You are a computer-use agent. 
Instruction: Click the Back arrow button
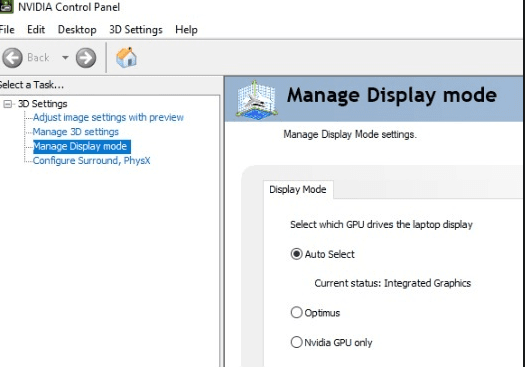pos(12,58)
